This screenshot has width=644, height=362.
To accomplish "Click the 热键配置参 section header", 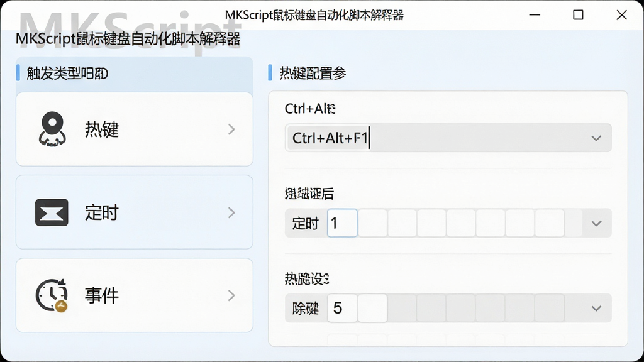I will click(313, 73).
